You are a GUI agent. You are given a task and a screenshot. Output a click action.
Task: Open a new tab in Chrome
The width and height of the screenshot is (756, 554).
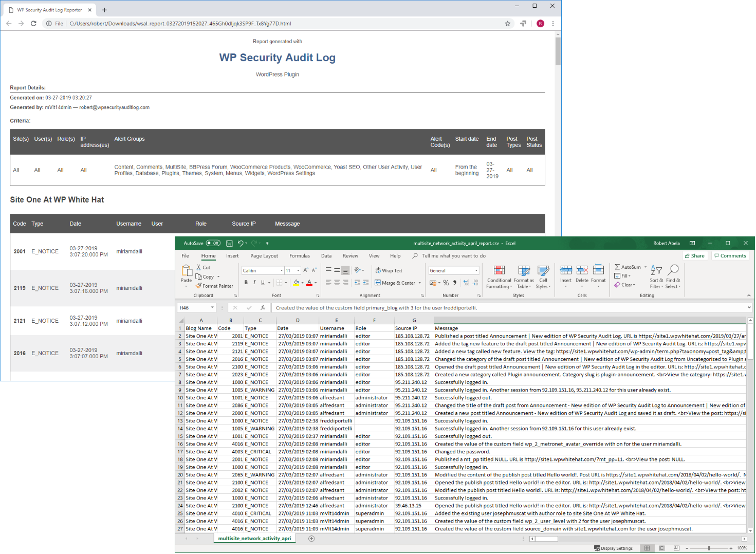click(x=104, y=10)
